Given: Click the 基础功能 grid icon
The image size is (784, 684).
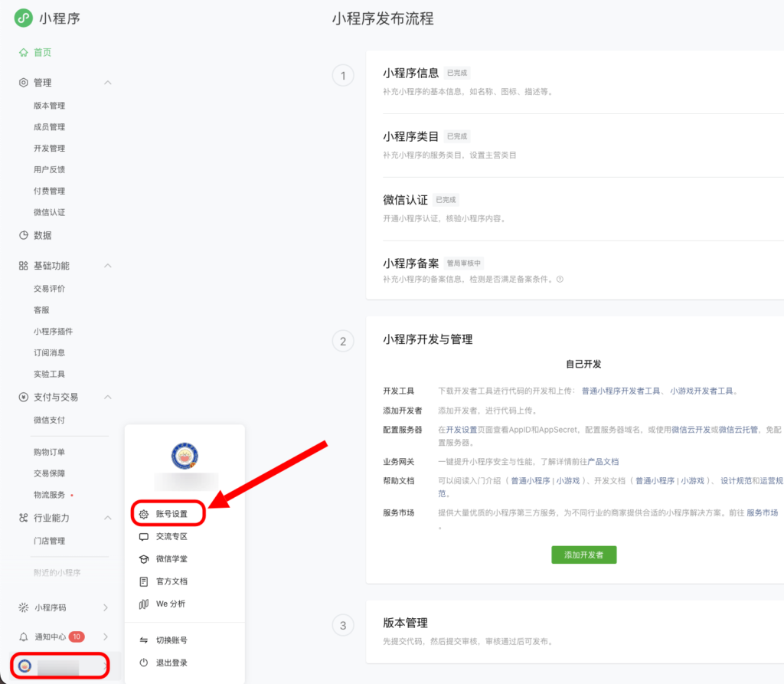Looking at the screenshot, I should tap(23, 265).
